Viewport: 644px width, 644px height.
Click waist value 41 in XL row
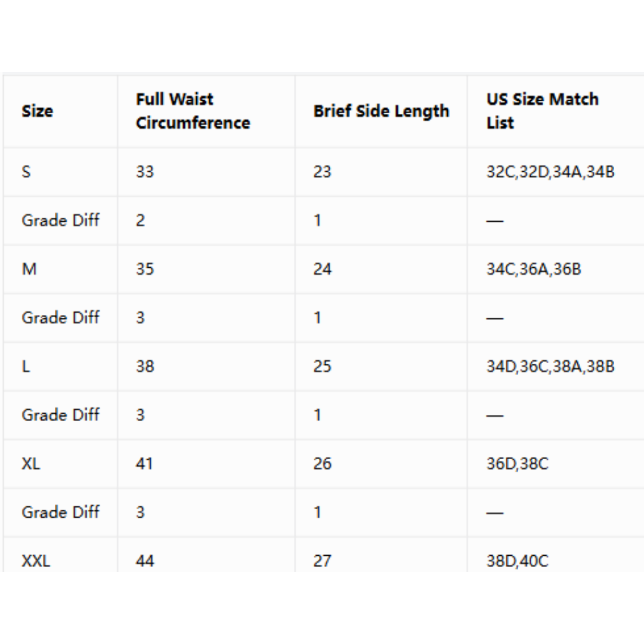click(144, 464)
